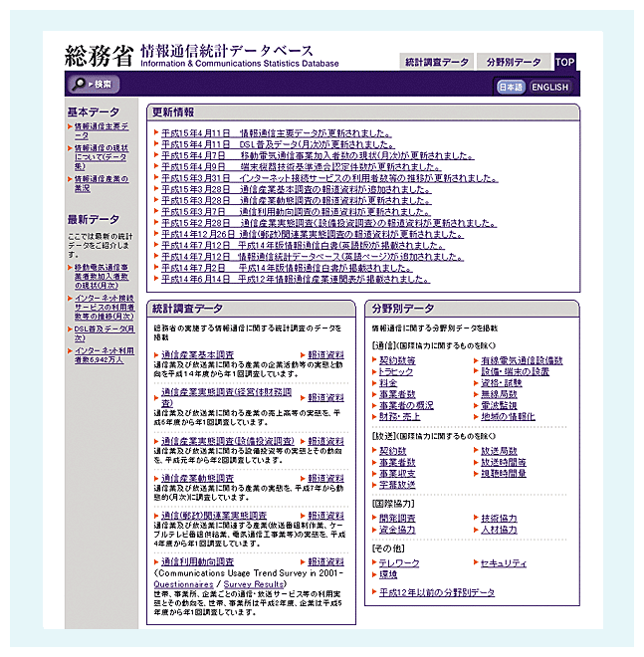The width and height of the screenshot is (644, 657).
Task: Click インターネット利用者数6,942万人 sidebar link
Action: [x=105, y=356]
